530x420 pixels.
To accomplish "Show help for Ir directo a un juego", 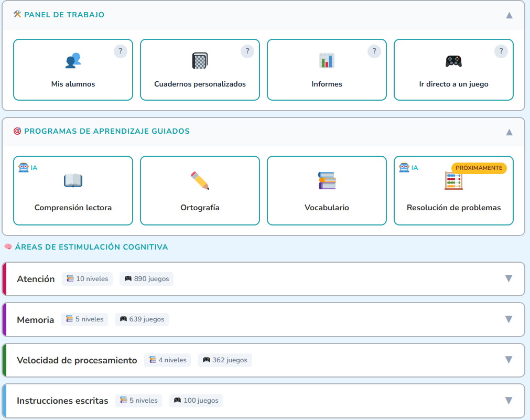I will pos(501,51).
